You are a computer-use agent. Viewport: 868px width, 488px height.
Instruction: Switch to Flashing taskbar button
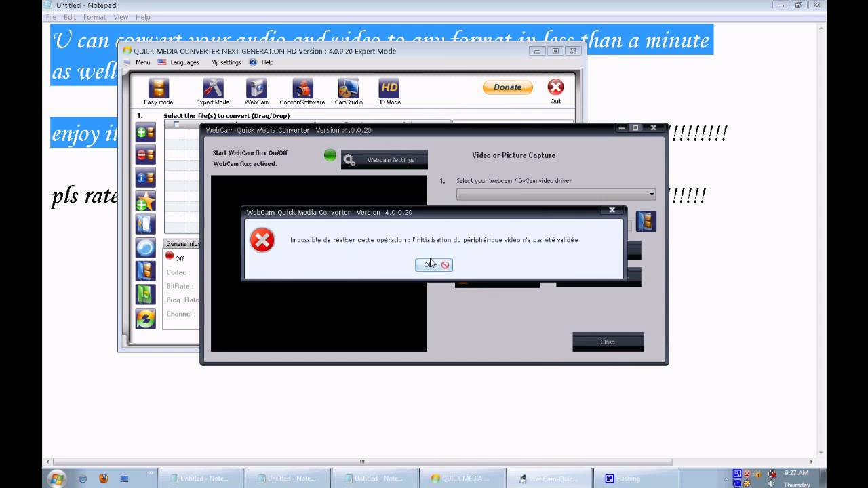point(635,479)
